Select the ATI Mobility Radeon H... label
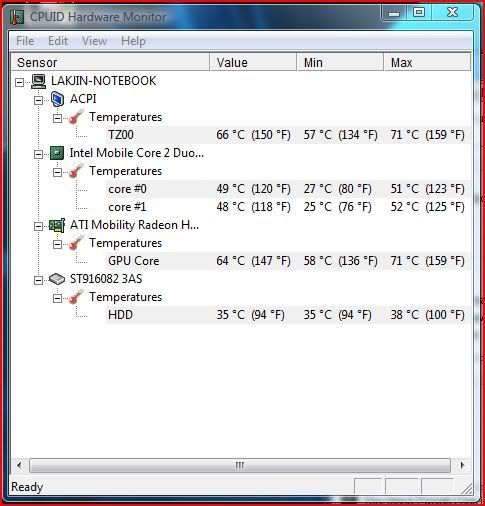 tap(134, 225)
